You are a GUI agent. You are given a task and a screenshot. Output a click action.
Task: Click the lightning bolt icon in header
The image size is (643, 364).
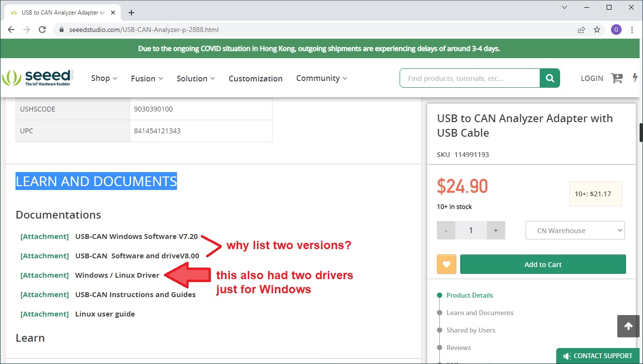pyautogui.click(x=635, y=78)
